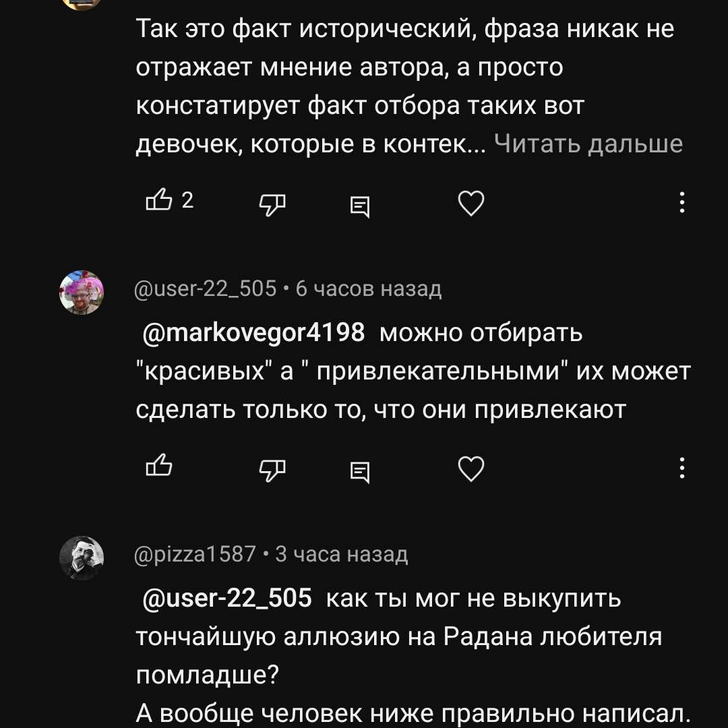Open the @user-22_505 author handle
The image size is (728, 728).
[x=205, y=289]
